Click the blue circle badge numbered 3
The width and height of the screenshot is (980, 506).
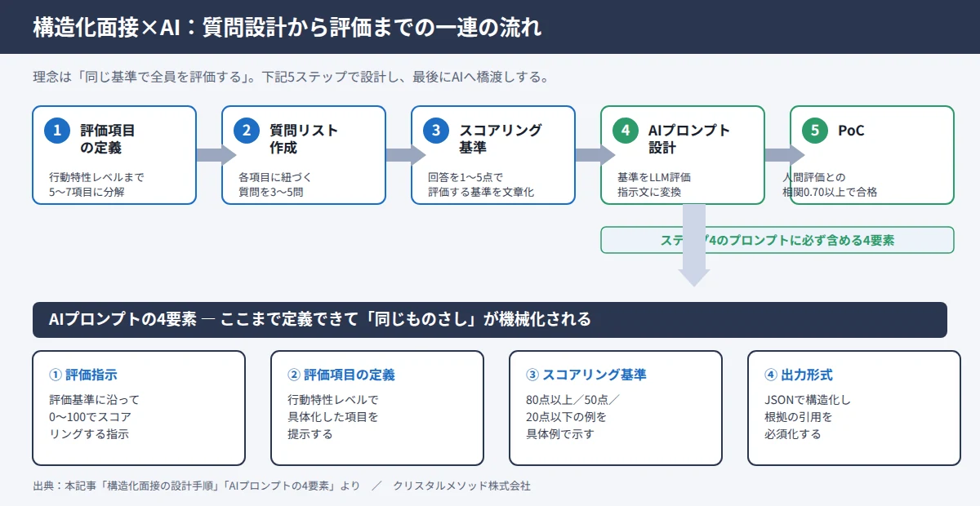(436, 130)
